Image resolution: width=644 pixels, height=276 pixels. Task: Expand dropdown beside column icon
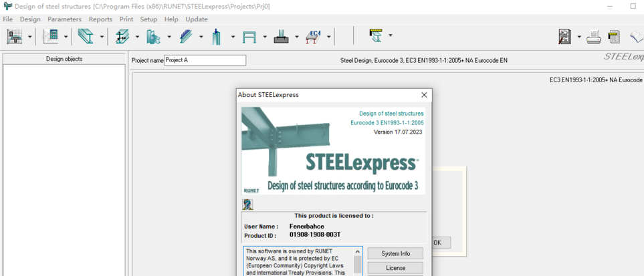coord(233,37)
